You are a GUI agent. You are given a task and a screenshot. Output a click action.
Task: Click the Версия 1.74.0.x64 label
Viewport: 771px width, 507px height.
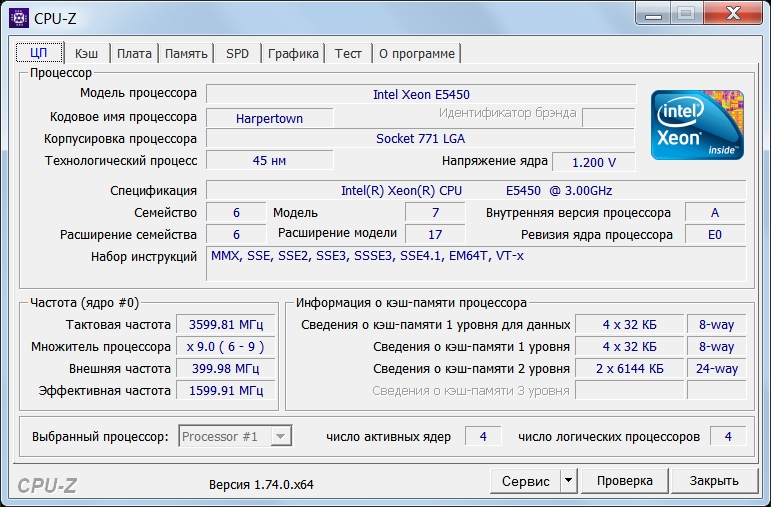click(x=261, y=484)
